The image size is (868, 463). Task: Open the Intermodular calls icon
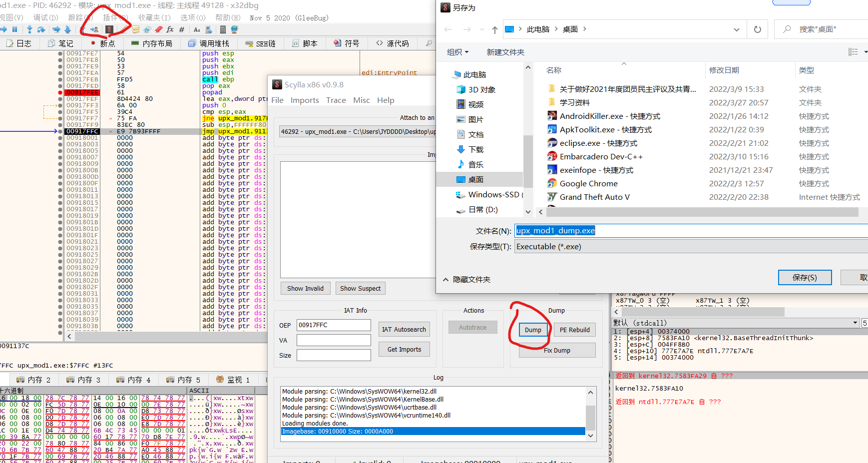tap(209, 29)
